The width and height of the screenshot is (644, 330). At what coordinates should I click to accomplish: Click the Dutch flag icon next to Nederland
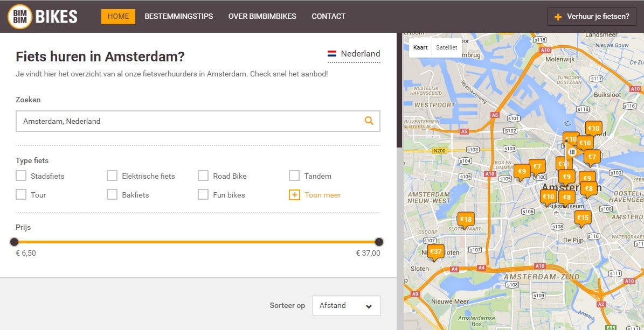(333, 53)
